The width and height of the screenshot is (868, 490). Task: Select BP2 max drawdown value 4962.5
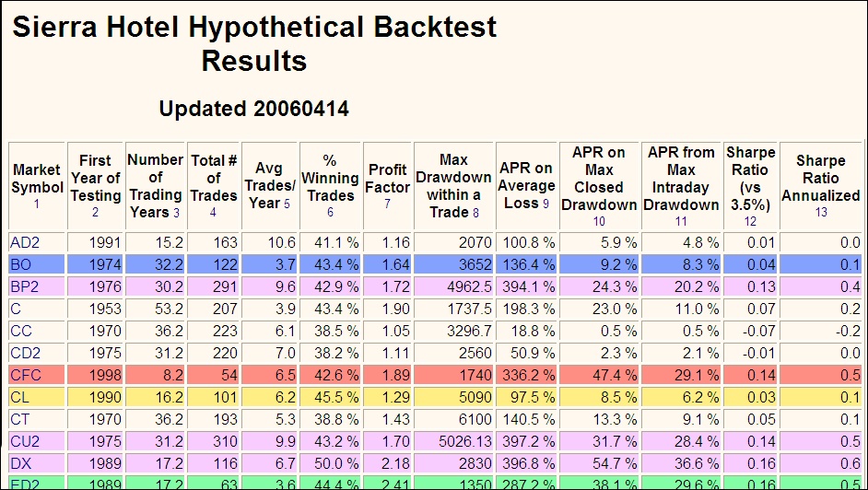(x=468, y=286)
